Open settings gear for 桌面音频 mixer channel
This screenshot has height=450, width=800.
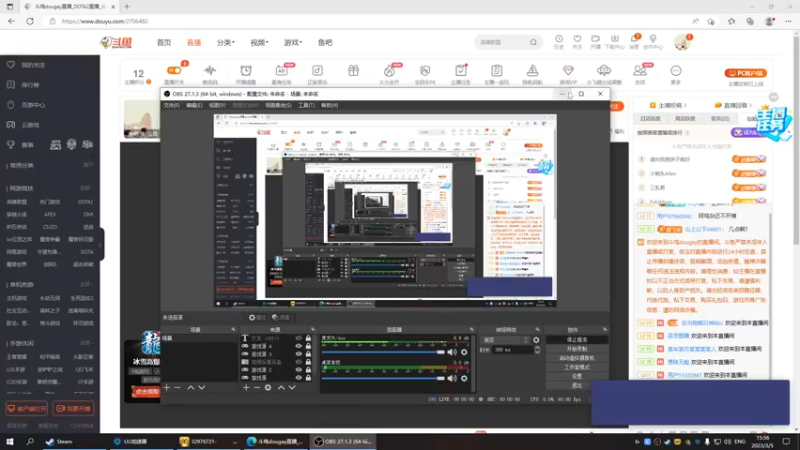464,378
